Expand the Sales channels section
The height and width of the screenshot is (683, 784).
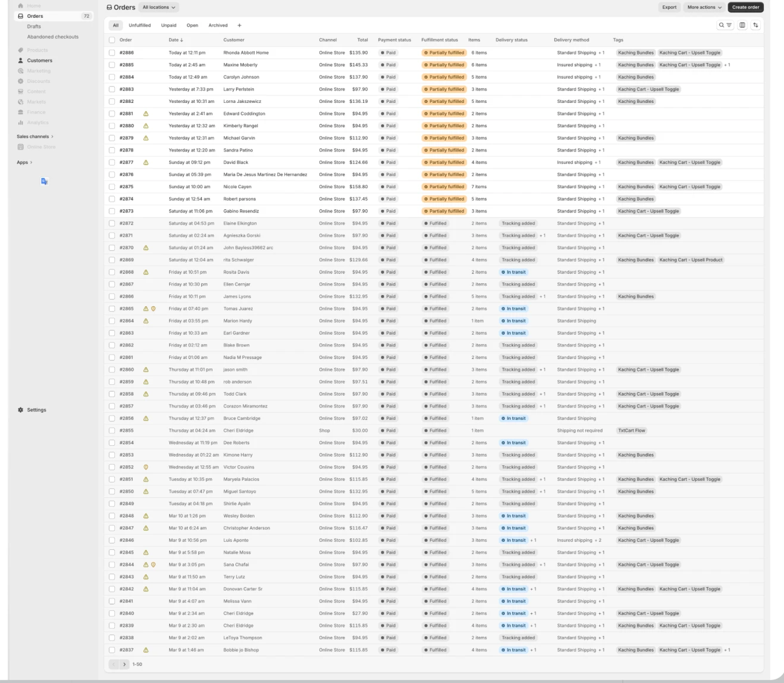coord(35,137)
